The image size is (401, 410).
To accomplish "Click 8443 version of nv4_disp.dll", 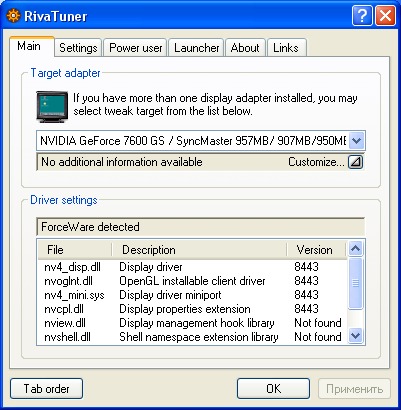I will (x=306, y=267).
